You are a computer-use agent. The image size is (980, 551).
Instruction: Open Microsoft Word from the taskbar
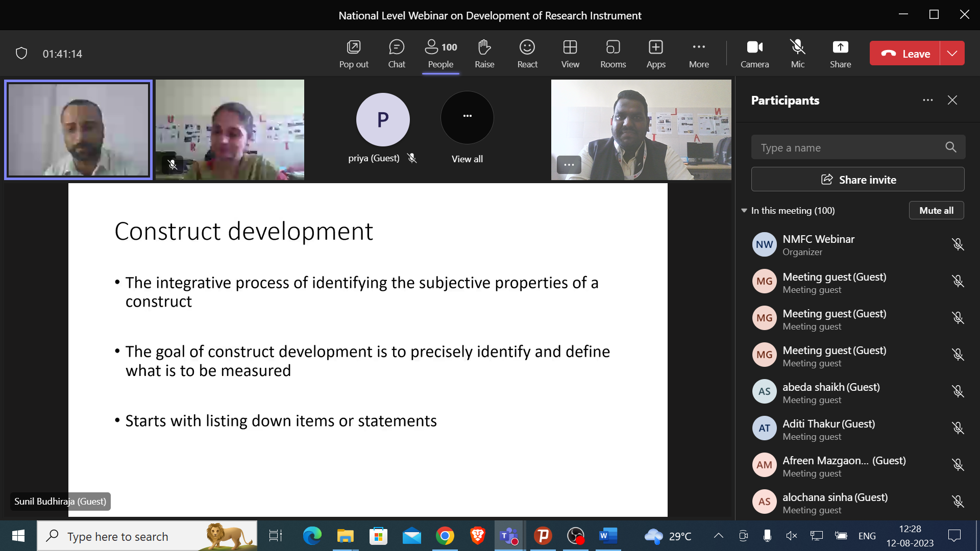607,536
